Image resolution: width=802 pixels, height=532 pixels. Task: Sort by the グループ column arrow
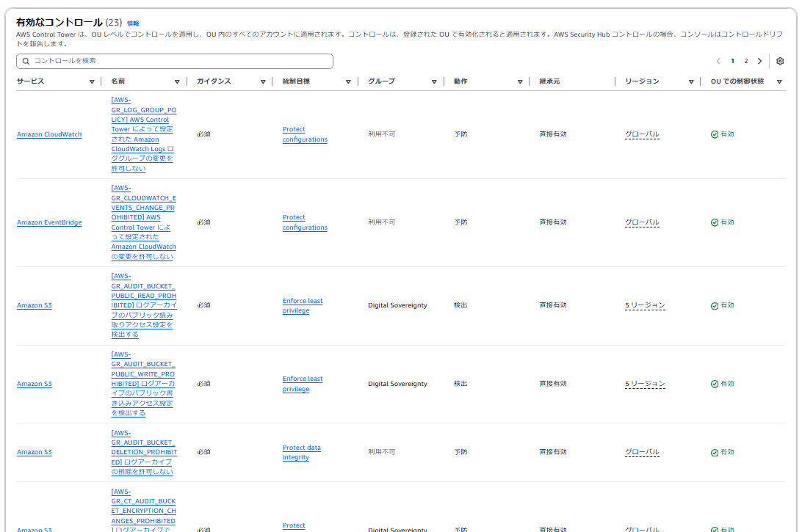pyautogui.click(x=434, y=81)
